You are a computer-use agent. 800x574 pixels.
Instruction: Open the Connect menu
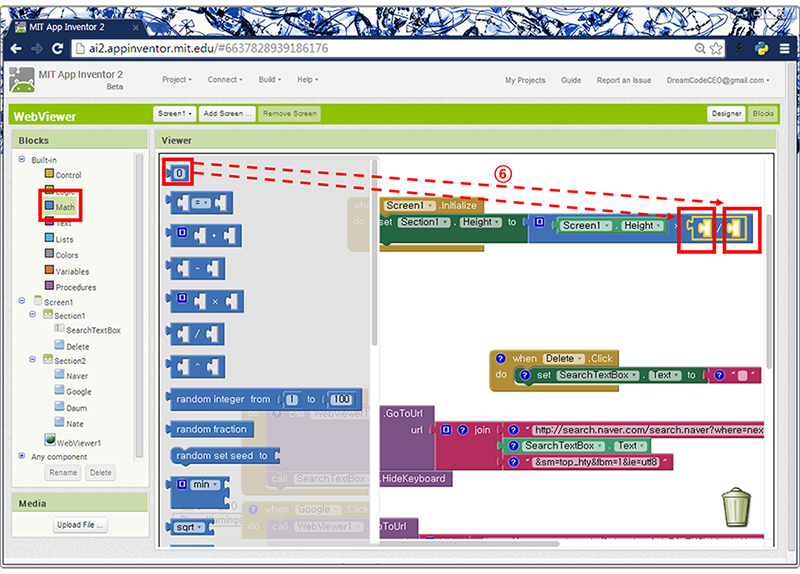[x=225, y=80]
